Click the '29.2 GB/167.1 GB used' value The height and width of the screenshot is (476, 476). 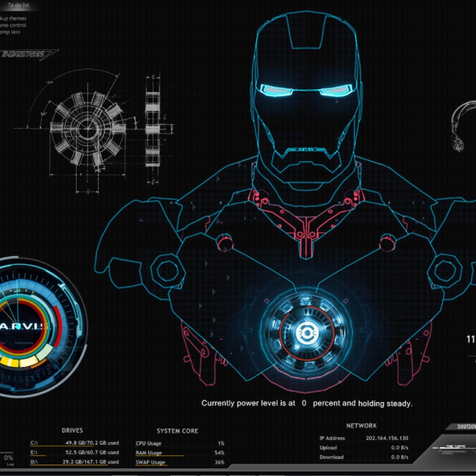[91, 462]
